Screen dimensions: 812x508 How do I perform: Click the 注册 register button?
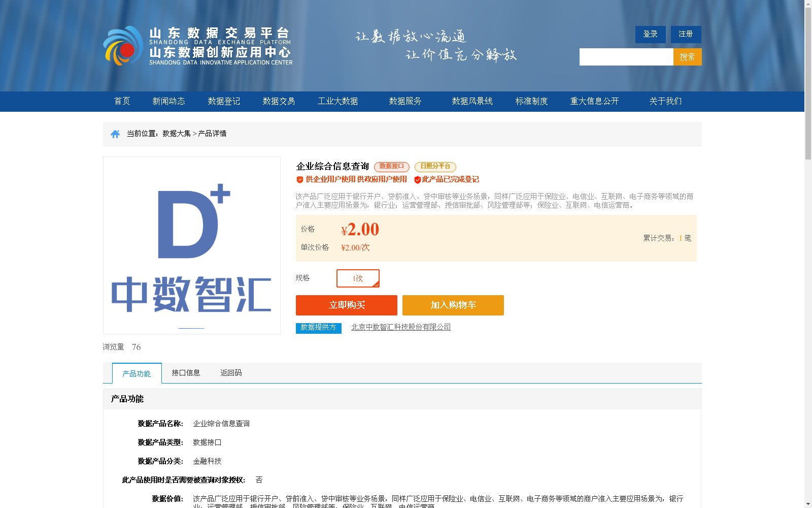pyautogui.click(x=686, y=35)
